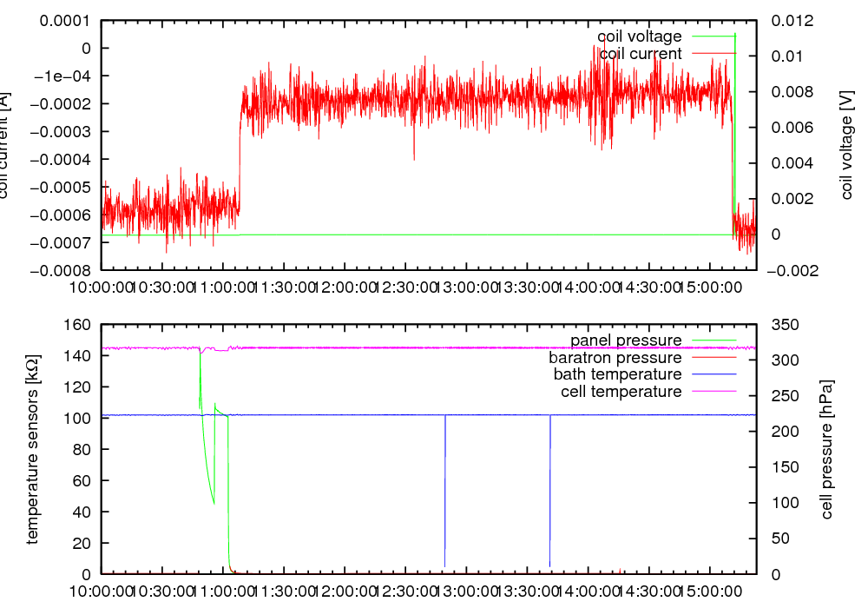
Task: Click the coil voltage legend label
Action: coord(639,36)
